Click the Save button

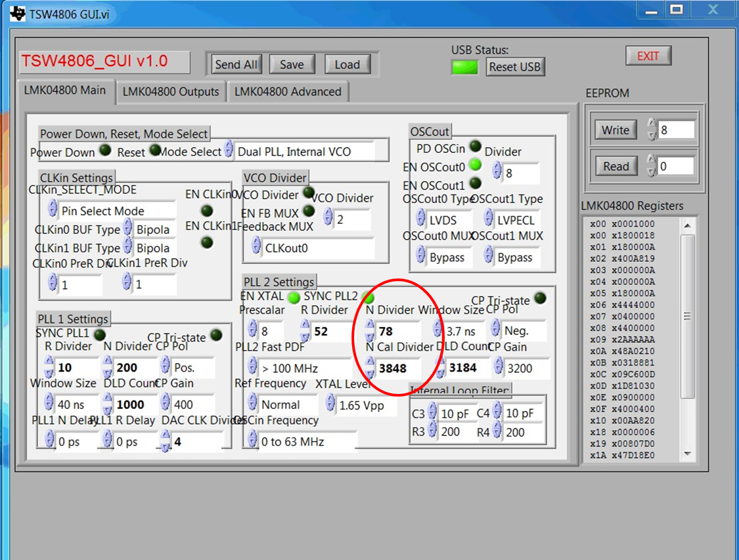(x=292, y=64)
